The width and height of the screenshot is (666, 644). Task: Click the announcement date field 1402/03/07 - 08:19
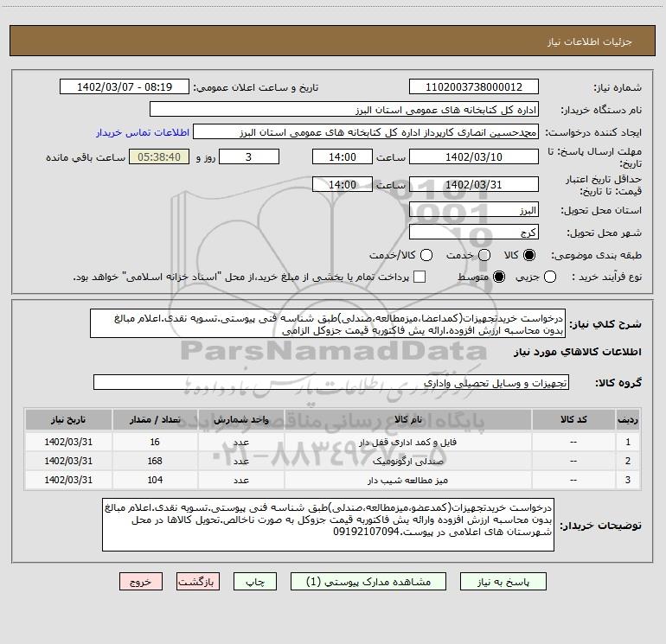(x=125, y=87)
